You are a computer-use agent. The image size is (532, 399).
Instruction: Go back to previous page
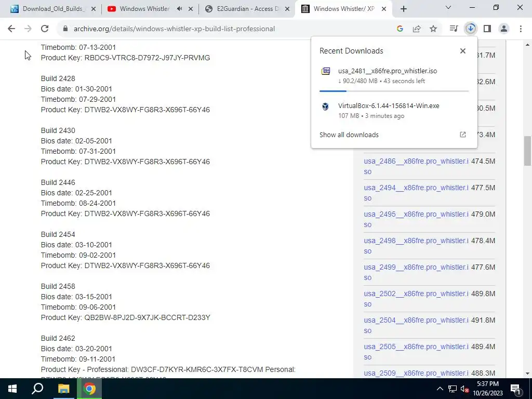coord(11,29)
